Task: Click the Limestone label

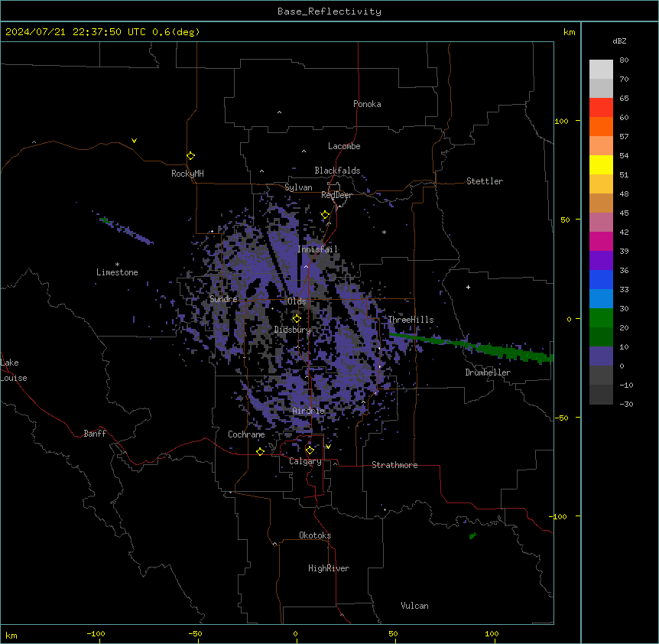Action: tap(117, 272)
